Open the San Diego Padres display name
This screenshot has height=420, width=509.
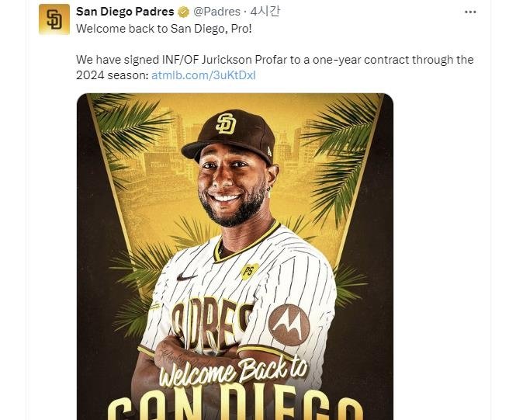coord(126,12)
